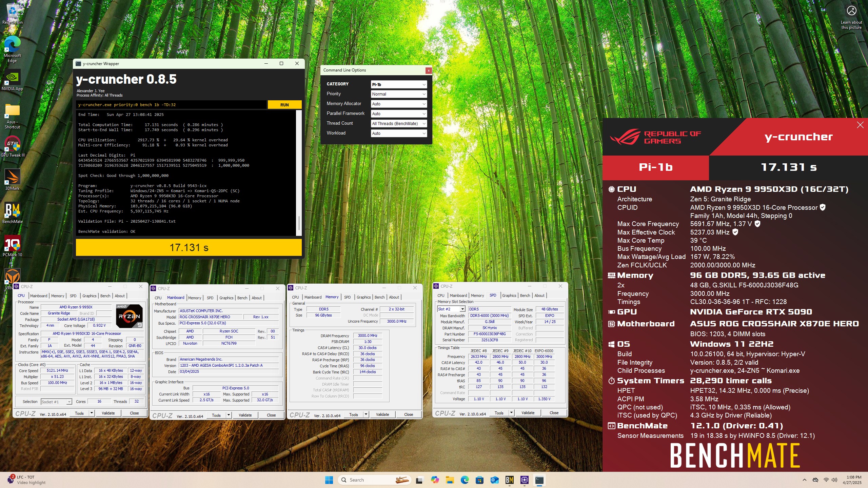The height and width of the screenshot is (488, 868).
Task: Switch to Graphics tab in CPU-Z Memory window
Action: click(363, 297)
